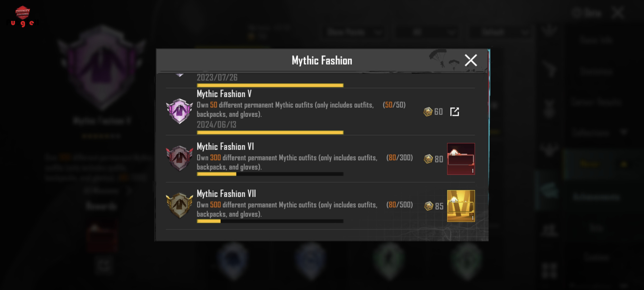Click the share icon for Mythic Fashion V
Image resolution: width=644 pixels, height=290 pixels.
pos(455,112)
